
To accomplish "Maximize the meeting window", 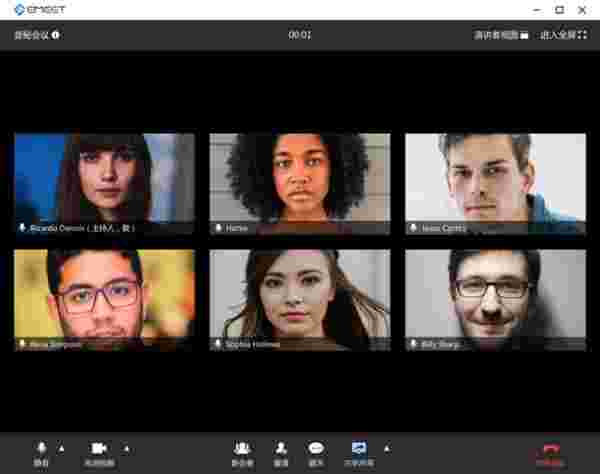I will point(559,10).
